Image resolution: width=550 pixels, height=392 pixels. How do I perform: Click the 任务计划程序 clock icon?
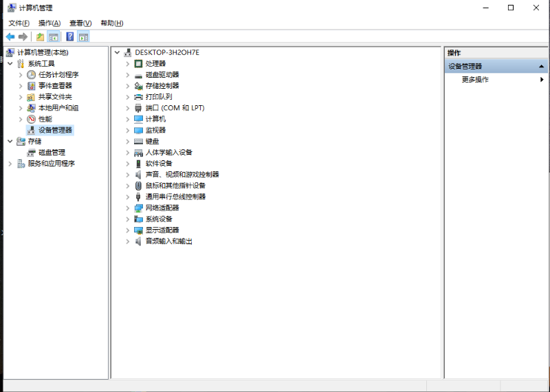coord(31,75)
